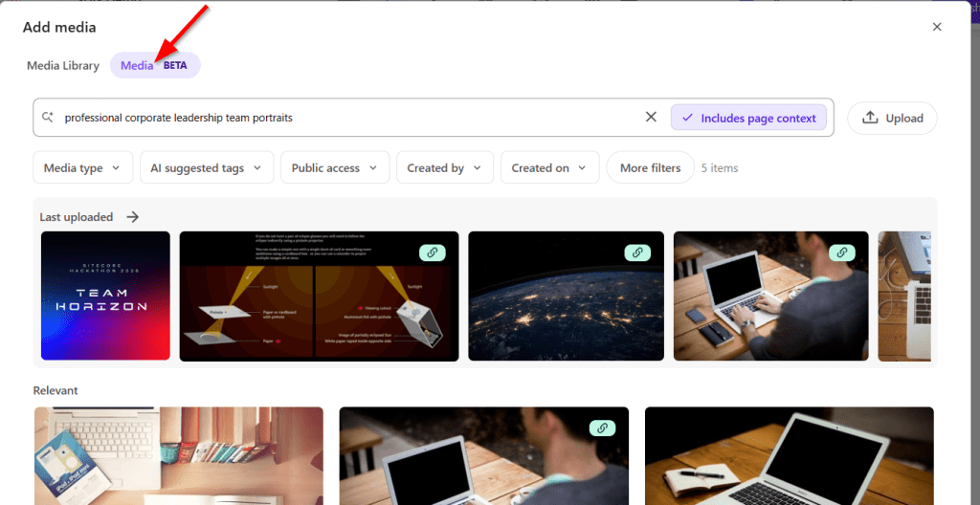This screenshot has width=980, height=505.
Task: Click the arrow next to Last uploaded
Action: [132, 217]
